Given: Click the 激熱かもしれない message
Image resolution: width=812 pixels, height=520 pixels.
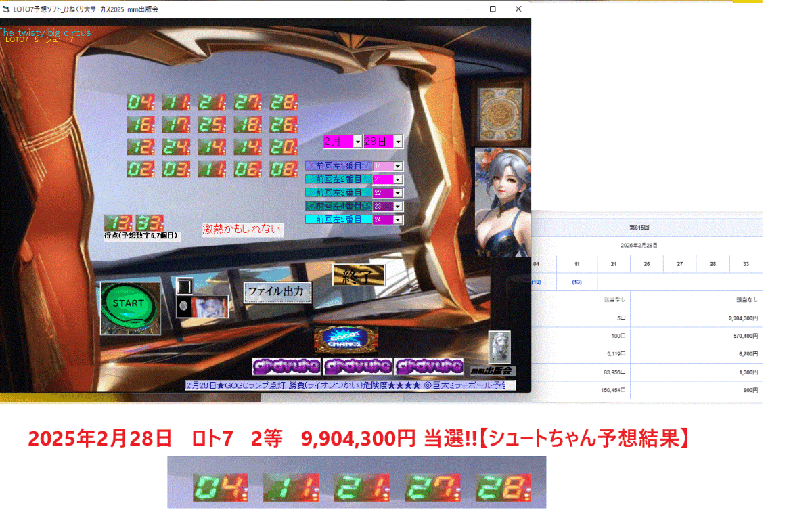Looking at the screenshot, I should (x=242, y=230).
